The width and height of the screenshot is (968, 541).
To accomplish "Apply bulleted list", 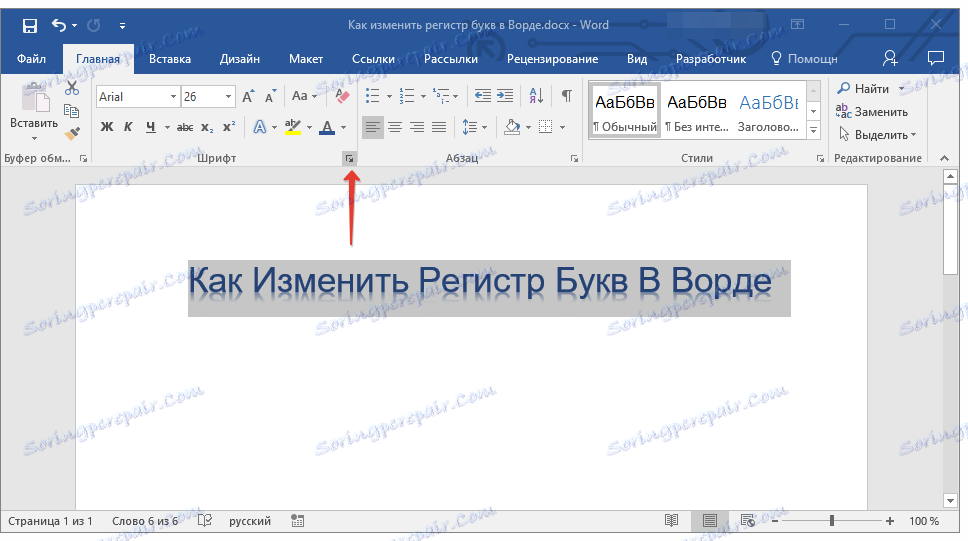I will 372,96.
